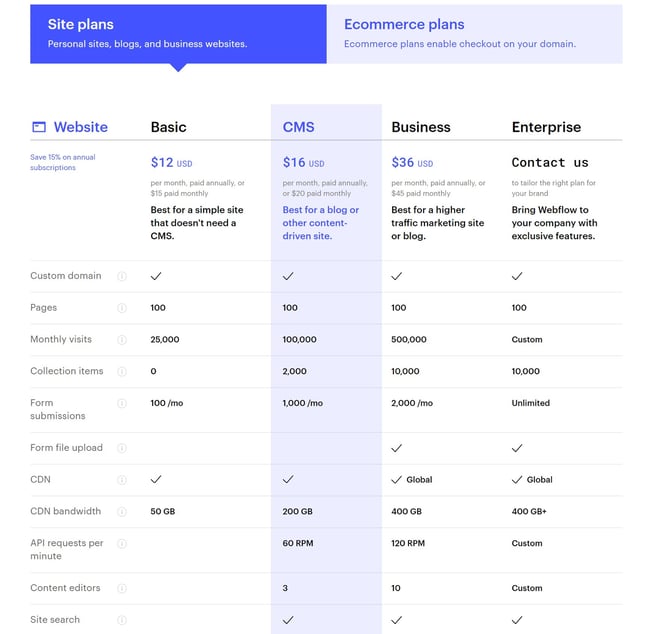Click the Site search info icon
Viewport: 650px width, 634px height.
[x=122, y=620]
